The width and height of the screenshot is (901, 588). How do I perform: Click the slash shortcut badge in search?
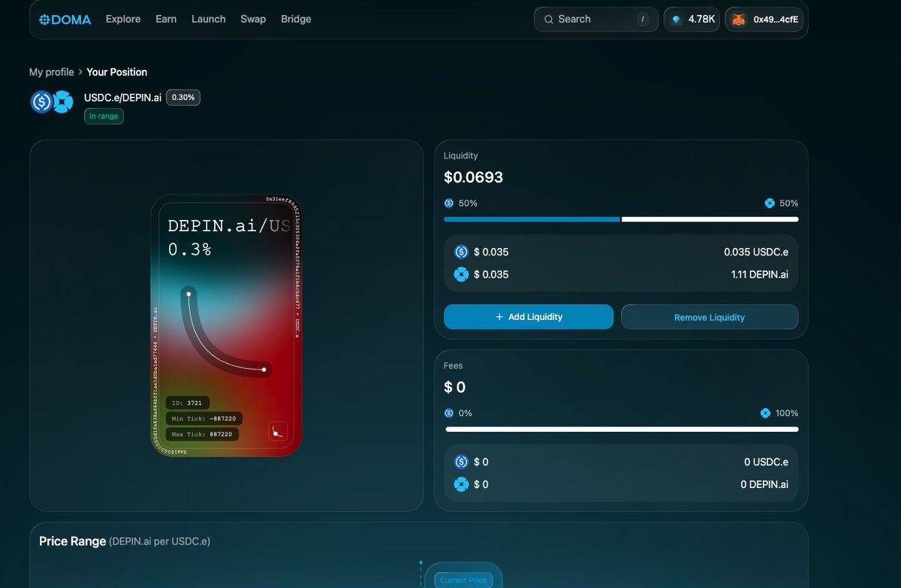(x=643, y=20)
